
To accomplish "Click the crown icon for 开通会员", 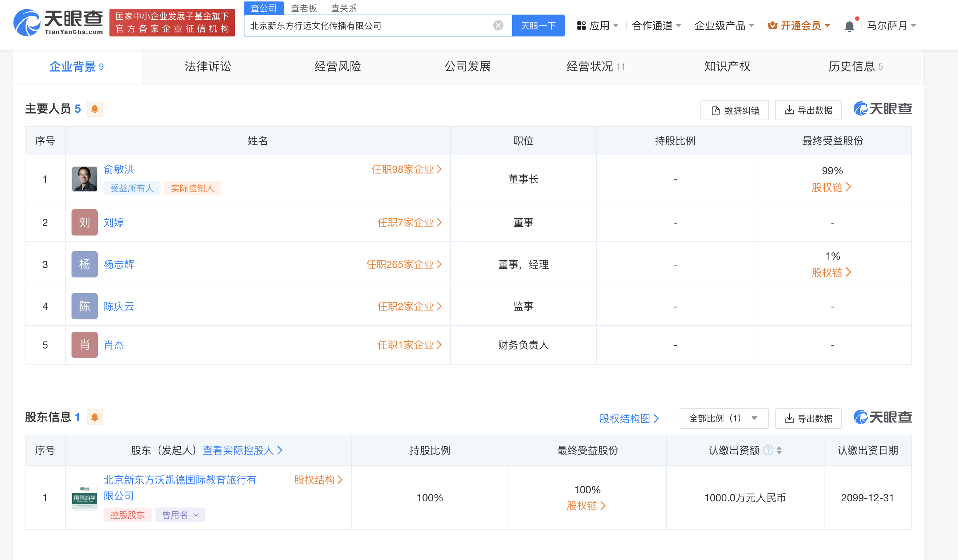I will coord(772,26).
